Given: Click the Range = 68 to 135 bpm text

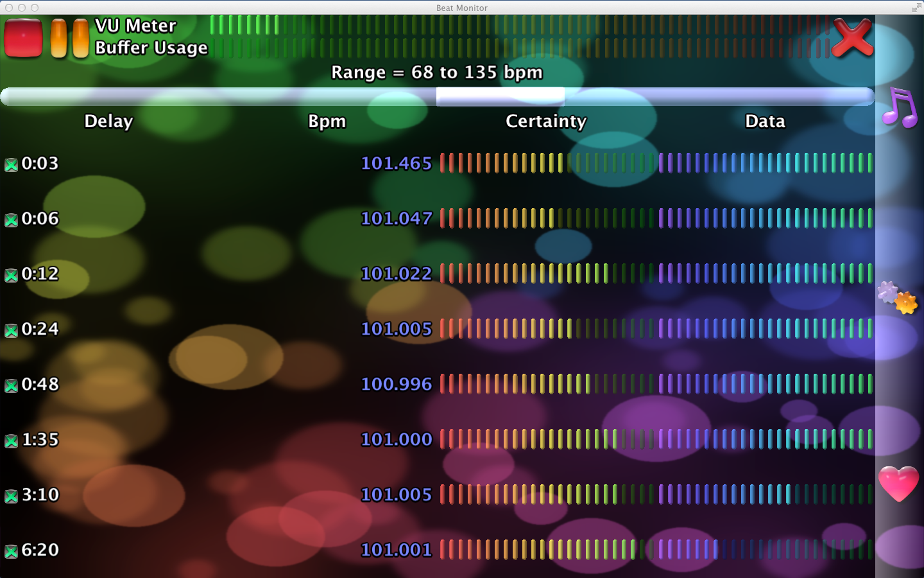Looking at the screenshot, I should pyautogui.click(x=437, y=73).
